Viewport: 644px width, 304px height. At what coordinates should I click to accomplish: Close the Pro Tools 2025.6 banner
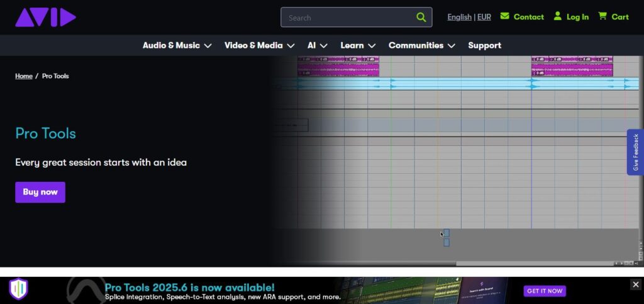(x=635, y=284)
